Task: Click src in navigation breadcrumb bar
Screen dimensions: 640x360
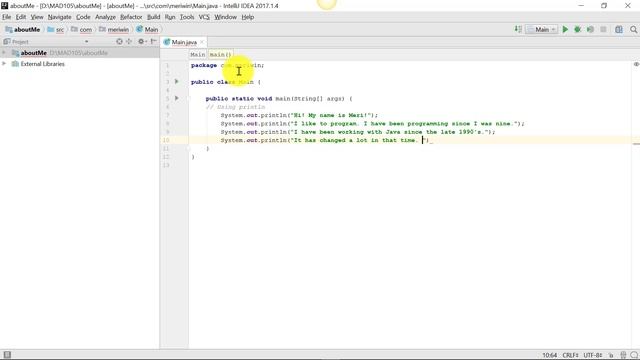Action: [56, 29]
